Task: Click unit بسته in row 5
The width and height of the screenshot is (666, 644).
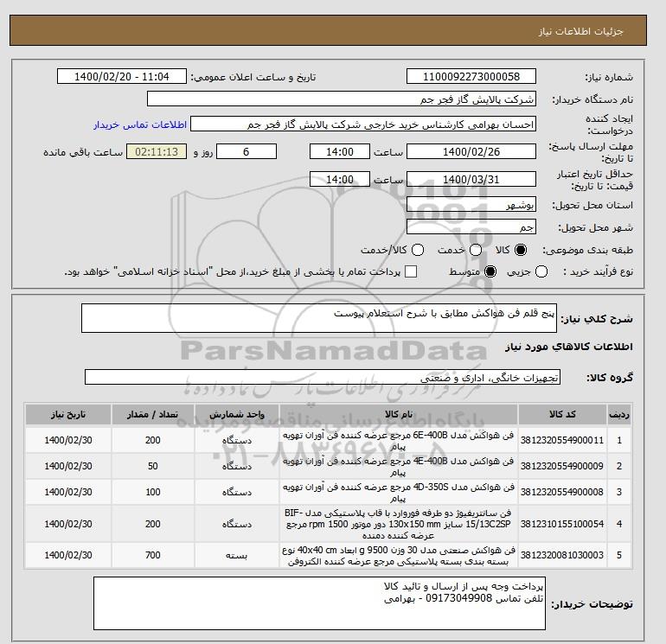Action: tap(237, 555)
